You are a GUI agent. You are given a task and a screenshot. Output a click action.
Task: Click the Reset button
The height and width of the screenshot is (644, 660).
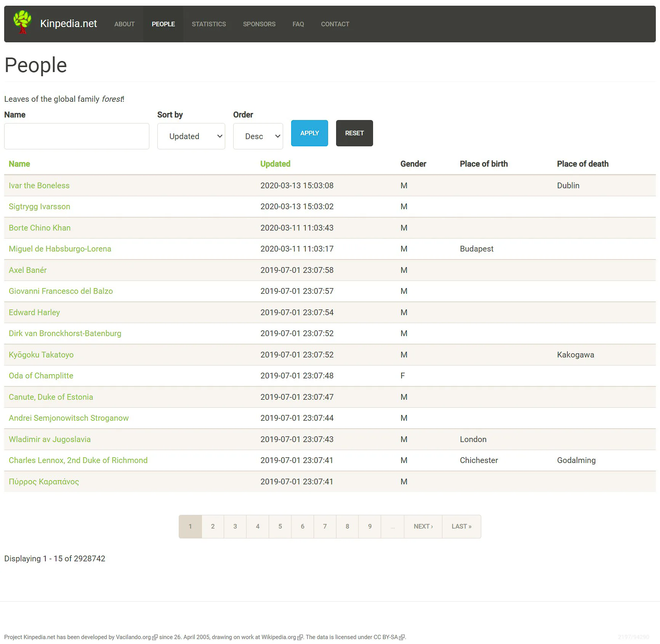pyautogui.click(x=354, y=133)
